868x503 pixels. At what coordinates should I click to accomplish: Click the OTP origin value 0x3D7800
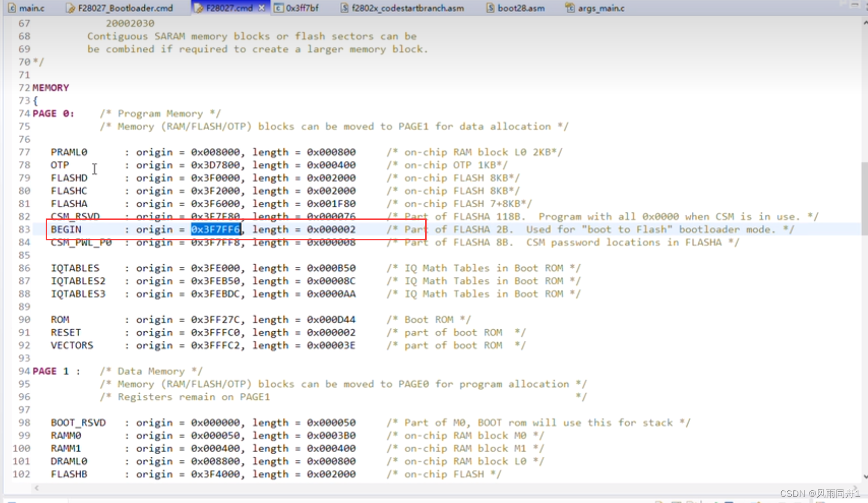pyautogui.click(x=215, y=165)
